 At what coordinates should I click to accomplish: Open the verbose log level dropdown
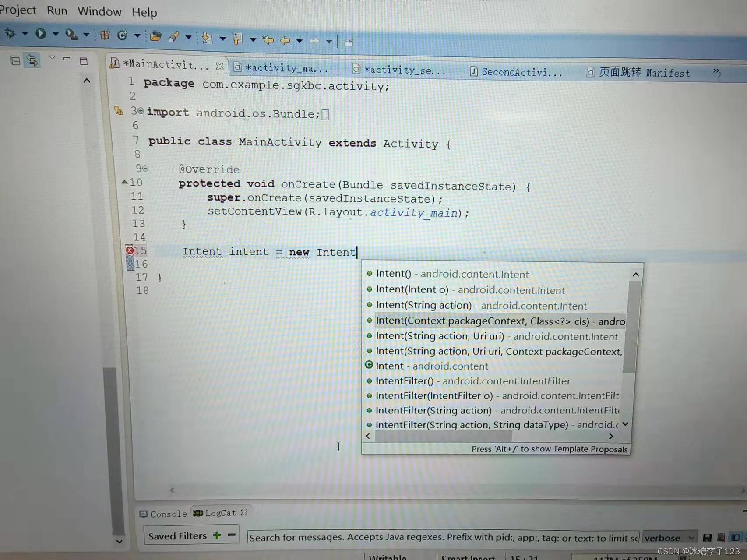(x=669, y=538)
